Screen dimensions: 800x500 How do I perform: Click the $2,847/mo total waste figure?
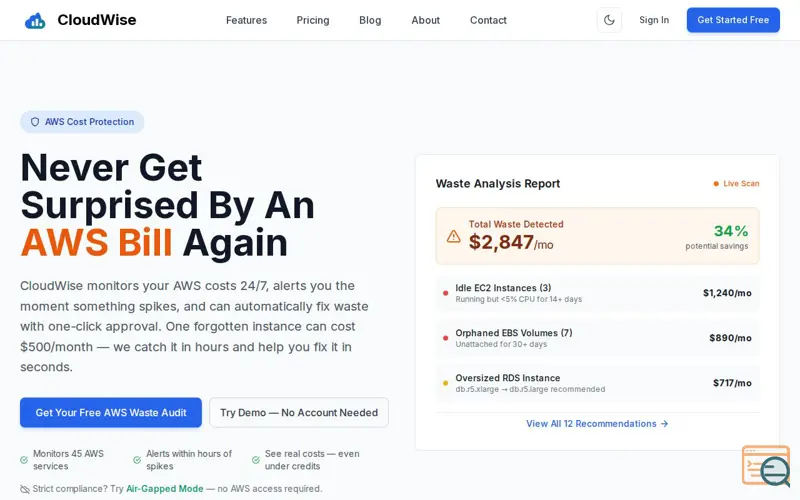pos(511,242)
